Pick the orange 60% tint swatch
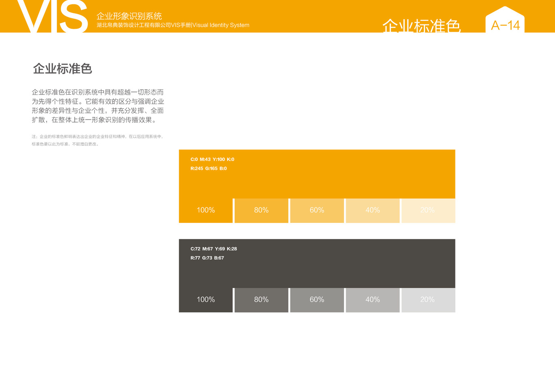Screen dimensions: 555x392 tap(317, 210)
